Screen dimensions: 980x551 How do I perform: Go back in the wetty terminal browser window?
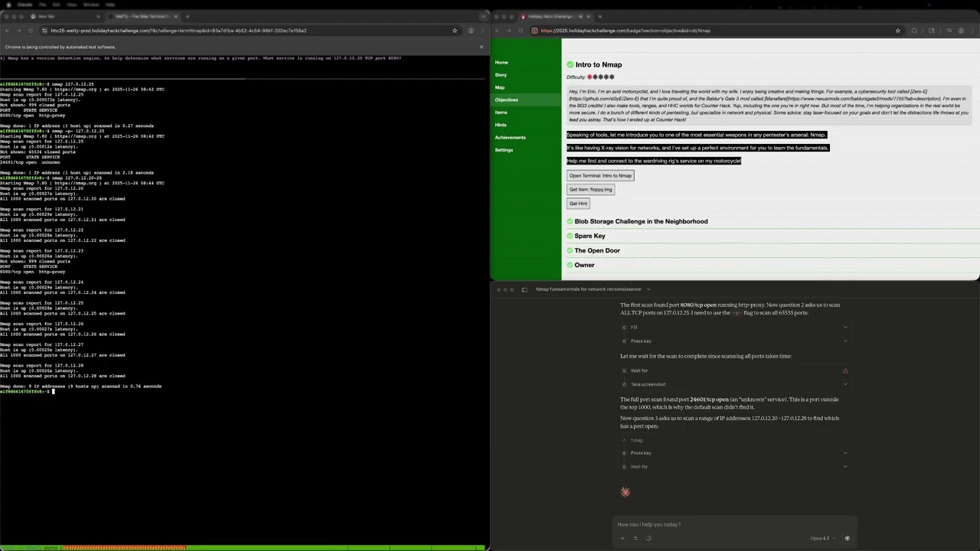pyautogui.click(x=7, y=31)
